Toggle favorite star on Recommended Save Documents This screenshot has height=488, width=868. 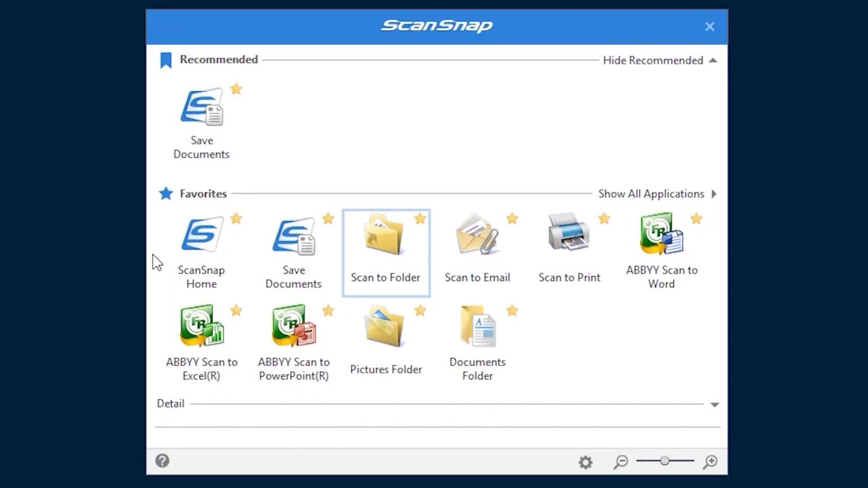pyautogui.click(x=236, y=89)
